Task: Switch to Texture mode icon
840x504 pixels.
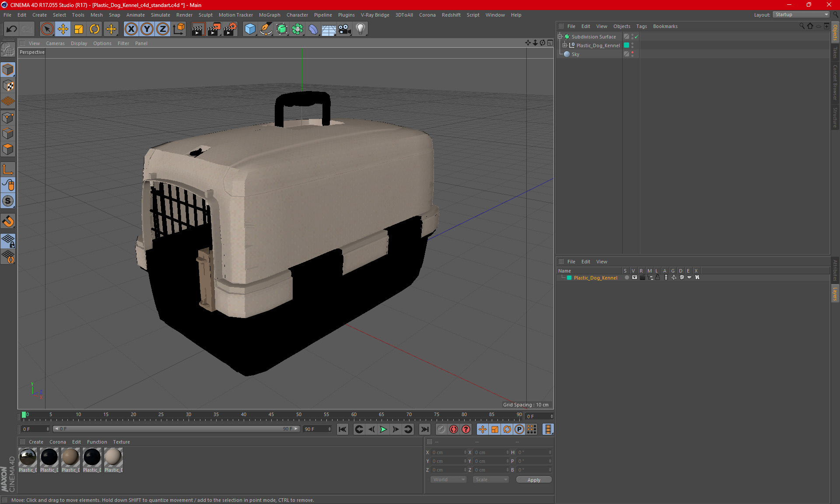Action: 8,86
